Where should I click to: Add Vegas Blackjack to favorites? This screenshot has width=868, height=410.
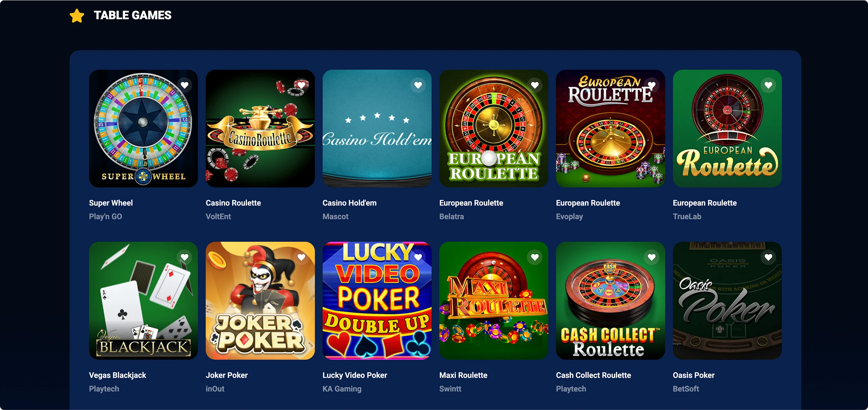(x=184, y=257)
